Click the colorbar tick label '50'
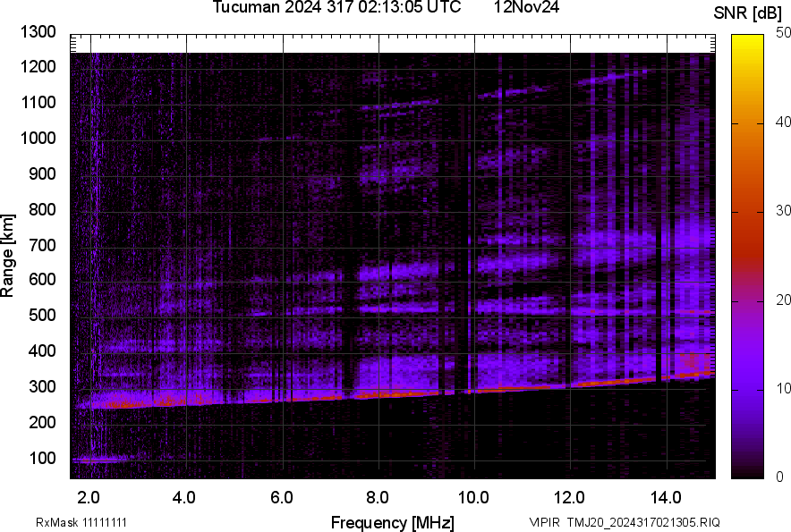791x532 pixels. tap(784, 33)
